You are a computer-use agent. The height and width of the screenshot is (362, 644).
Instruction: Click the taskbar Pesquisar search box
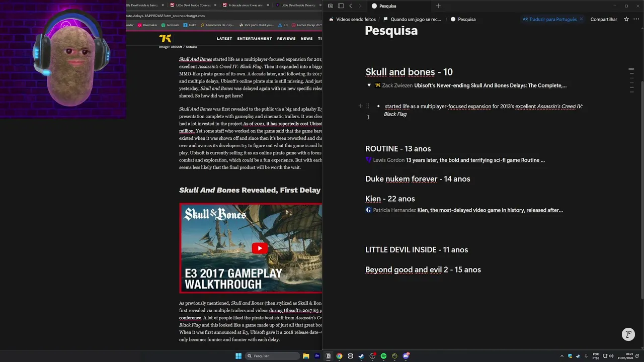(272, 356)
